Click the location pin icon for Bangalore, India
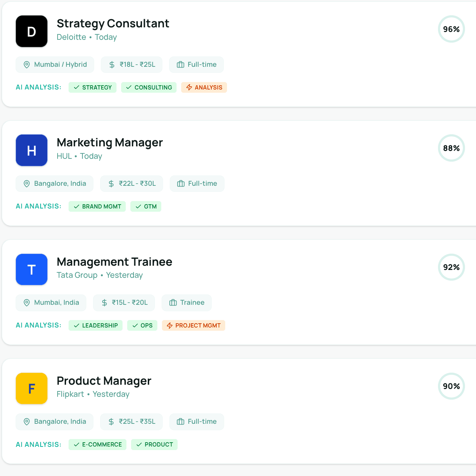 (x=27, y=184)
